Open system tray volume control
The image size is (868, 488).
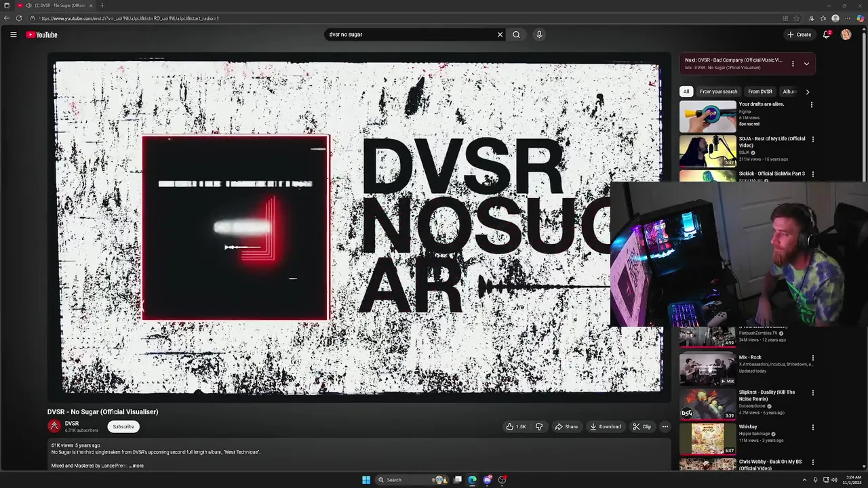point(834,480)
